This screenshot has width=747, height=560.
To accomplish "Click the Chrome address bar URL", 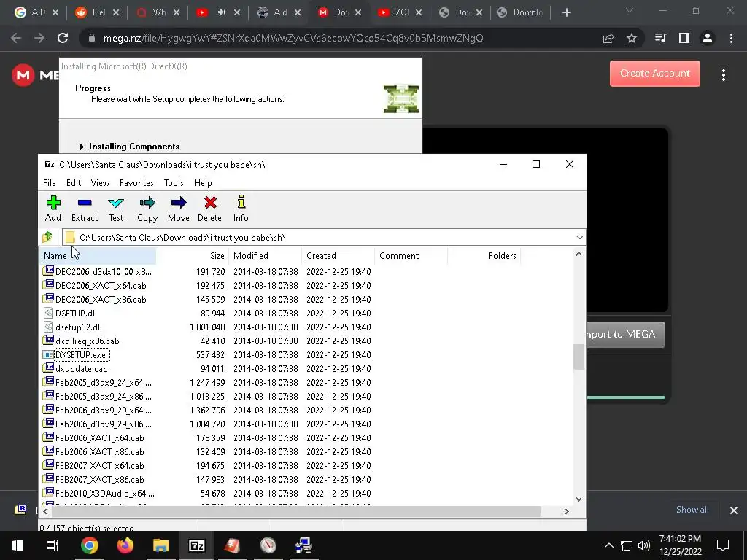I will pos(293,38).
